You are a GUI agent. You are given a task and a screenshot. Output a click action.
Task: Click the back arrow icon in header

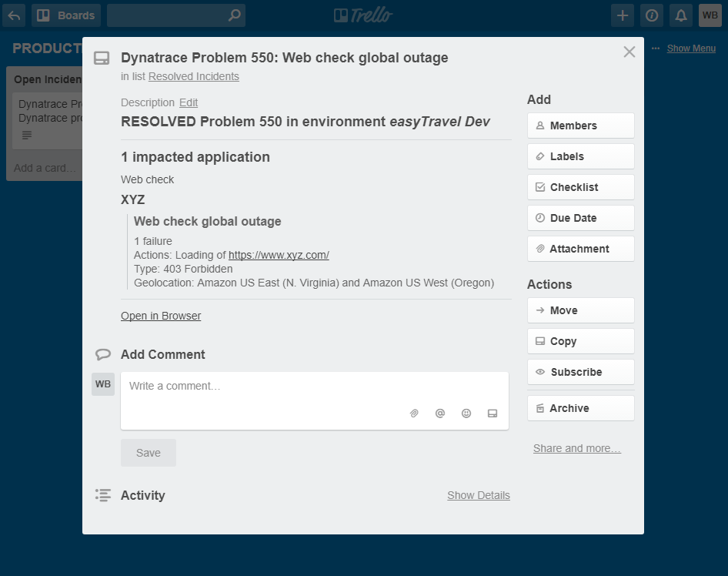pos(14,15)
